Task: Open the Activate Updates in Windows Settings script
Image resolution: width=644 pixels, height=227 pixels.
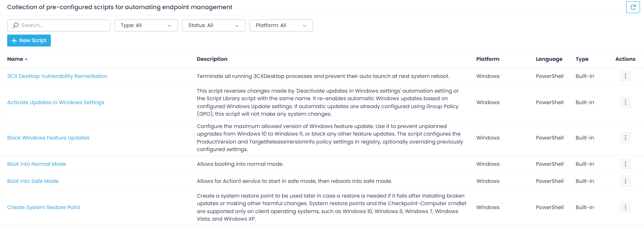Action: coord(56,103)
